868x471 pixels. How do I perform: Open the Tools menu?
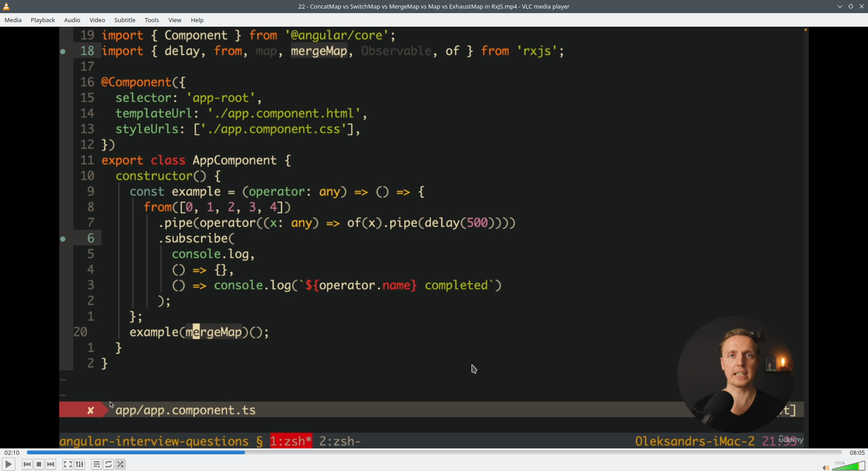(152, 20)
